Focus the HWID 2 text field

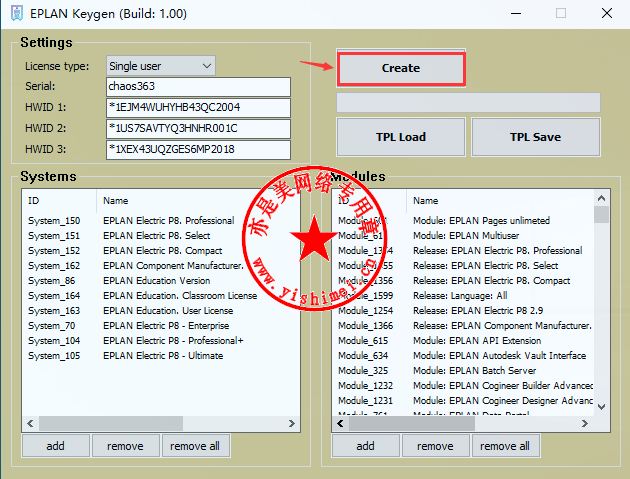(198, 128)
